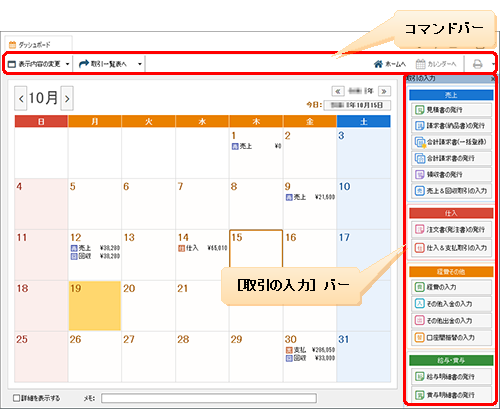Open 注文書(発注書)の発行 under 仕入
Screen dimensions: 500x409
[x=451, y=229]
